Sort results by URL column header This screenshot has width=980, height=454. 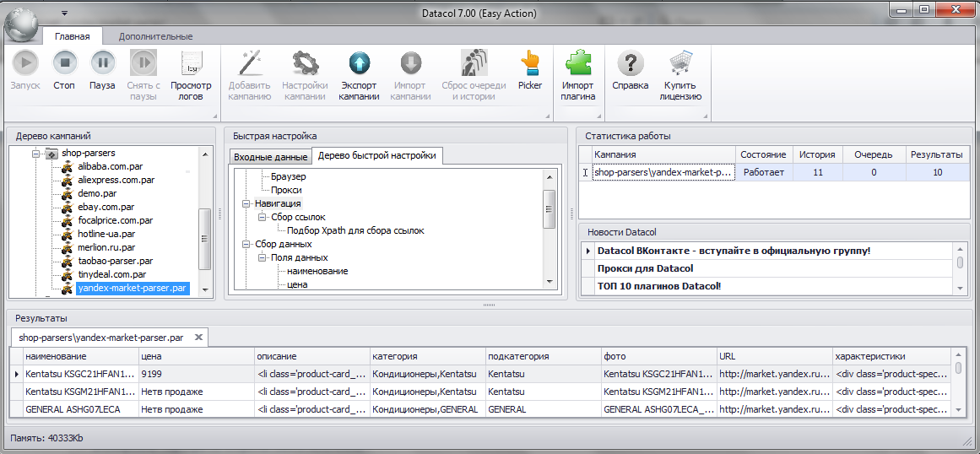(774, 356)
